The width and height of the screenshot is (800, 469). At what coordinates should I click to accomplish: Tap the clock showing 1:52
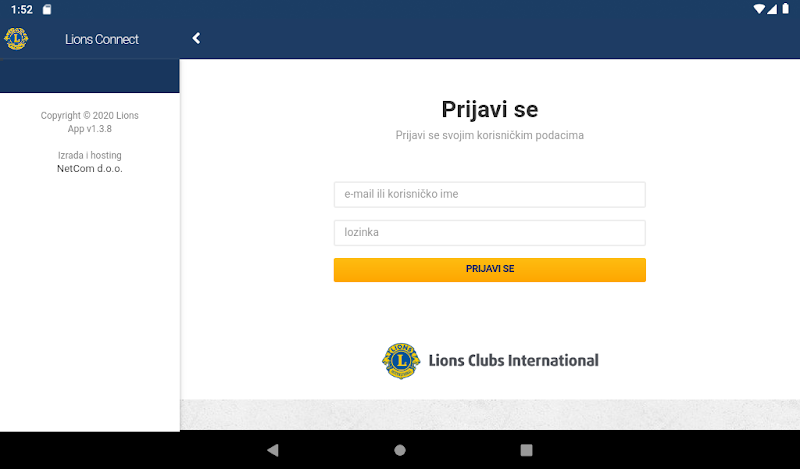click(x=21, y=10)
